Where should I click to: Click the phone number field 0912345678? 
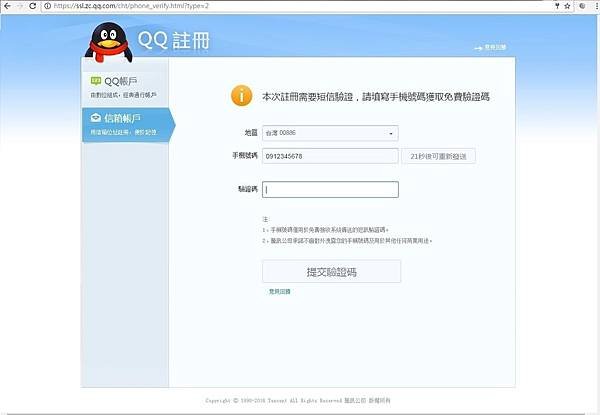pos(330,156)
